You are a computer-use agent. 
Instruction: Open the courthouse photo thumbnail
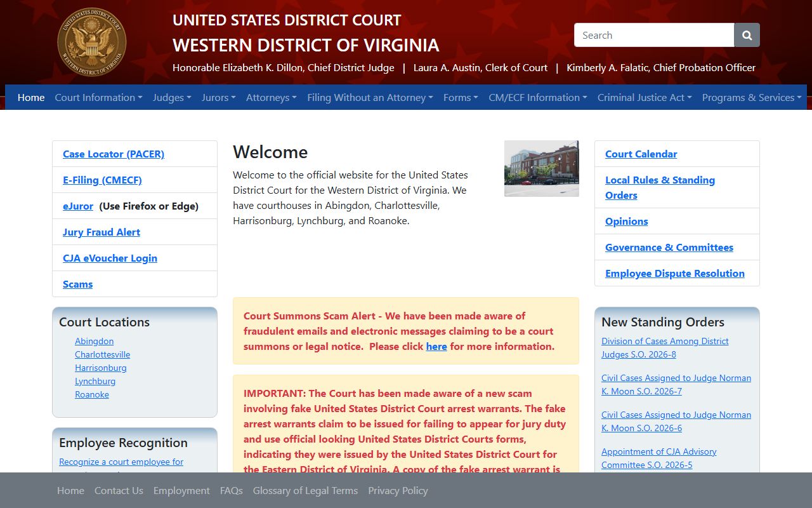542,168
